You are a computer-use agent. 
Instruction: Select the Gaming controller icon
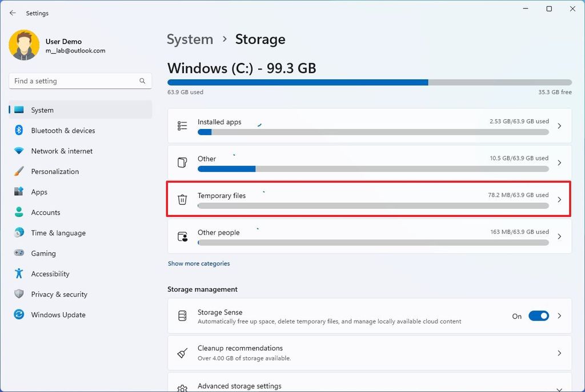(18, 253)
